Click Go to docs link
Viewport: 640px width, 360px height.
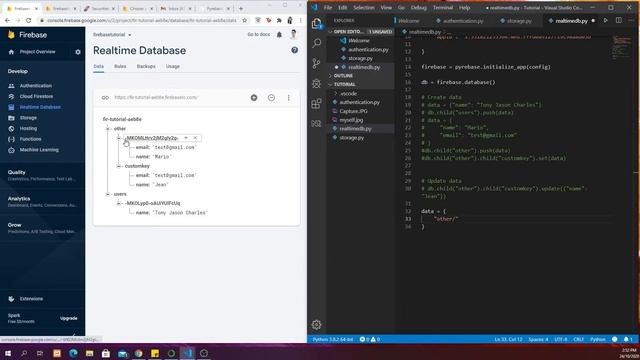click(x=258, y=35)
